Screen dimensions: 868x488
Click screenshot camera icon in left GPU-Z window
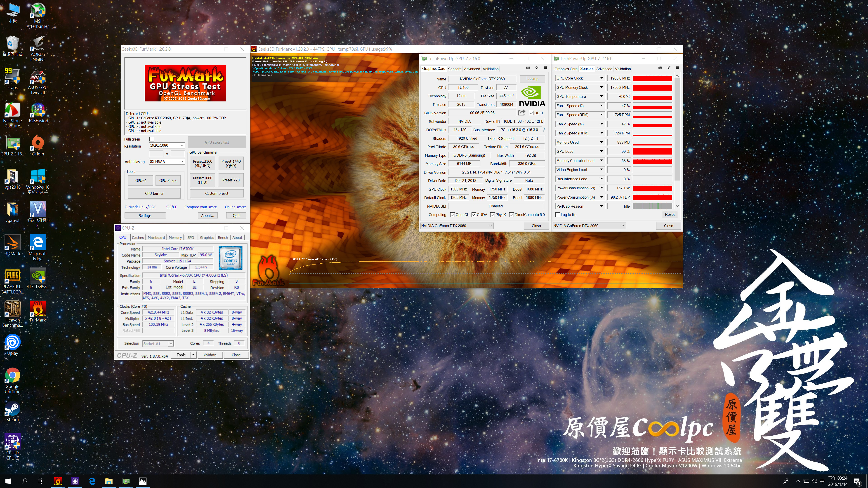coord(528,68)
